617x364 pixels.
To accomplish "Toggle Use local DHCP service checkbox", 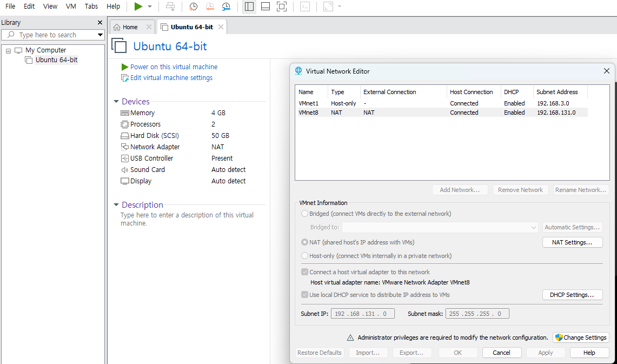I will [x=304, y=295].
